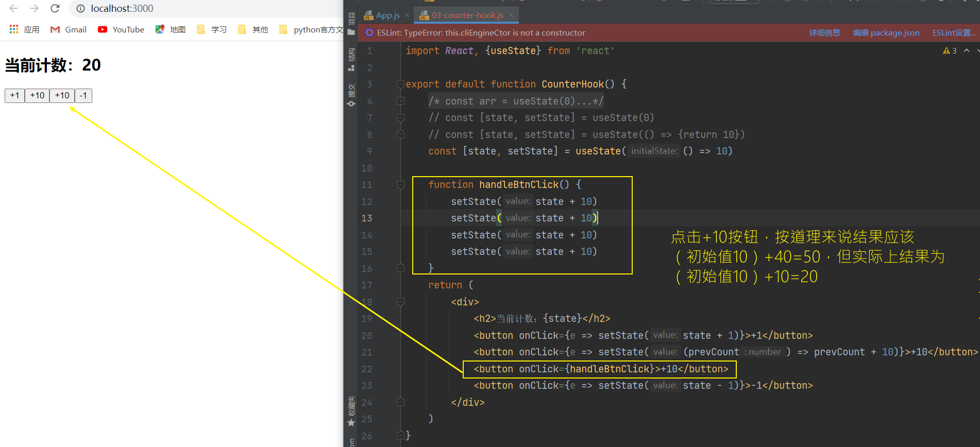This screenshot has width=980, height=447.
Task: Expand the folded comment at line 4
Action: [x=400, y=101]
